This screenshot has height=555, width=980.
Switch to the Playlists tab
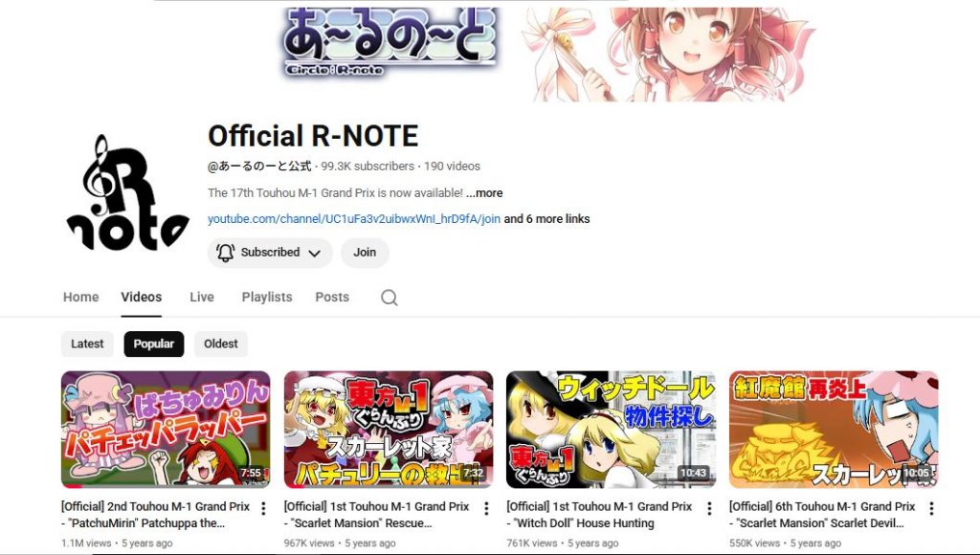(267, 297)
